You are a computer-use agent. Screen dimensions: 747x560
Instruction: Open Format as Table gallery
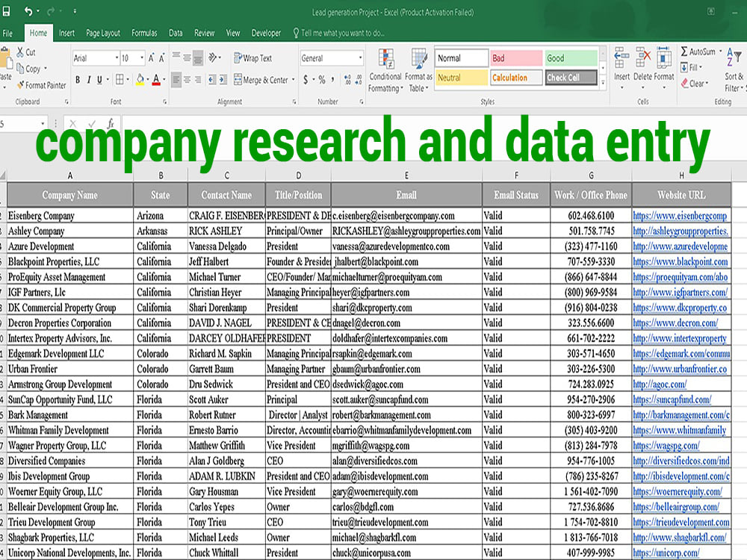click(419, 70)
